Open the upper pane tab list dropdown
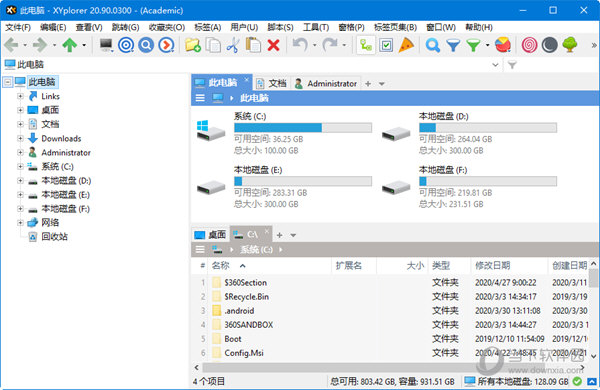Viewport: 600px width, 390px height. coord(382,83)
